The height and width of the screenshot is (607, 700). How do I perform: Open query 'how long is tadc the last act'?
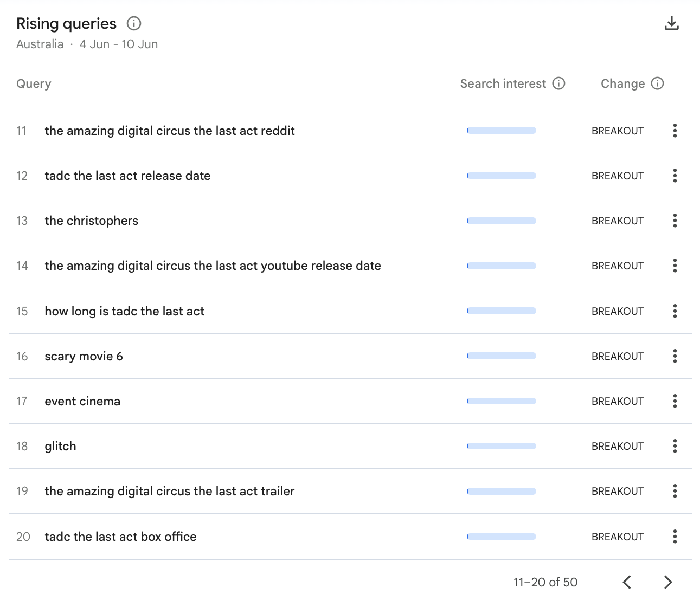pos(124,311)
